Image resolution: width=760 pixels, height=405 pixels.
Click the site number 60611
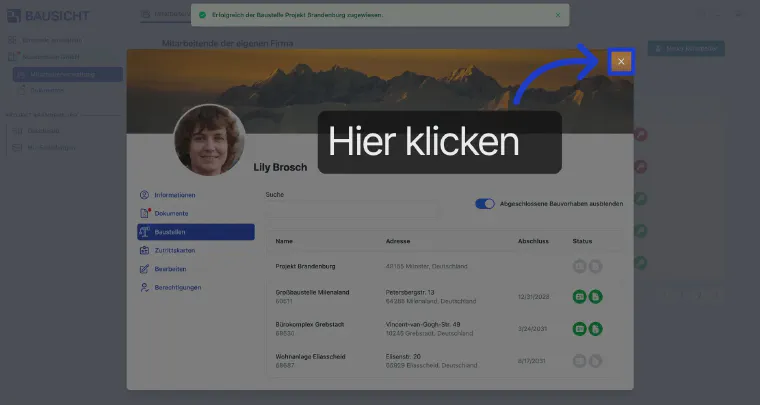click(x=284, y=301)
